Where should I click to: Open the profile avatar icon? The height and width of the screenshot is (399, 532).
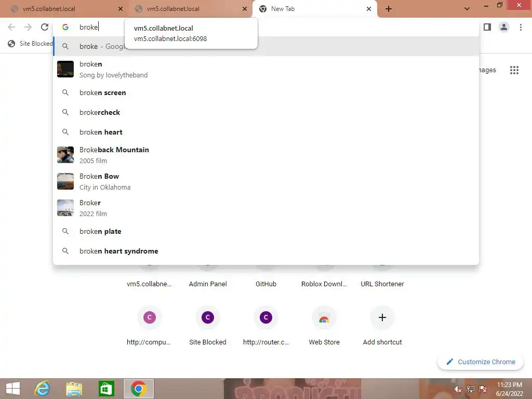coord(504,27)
